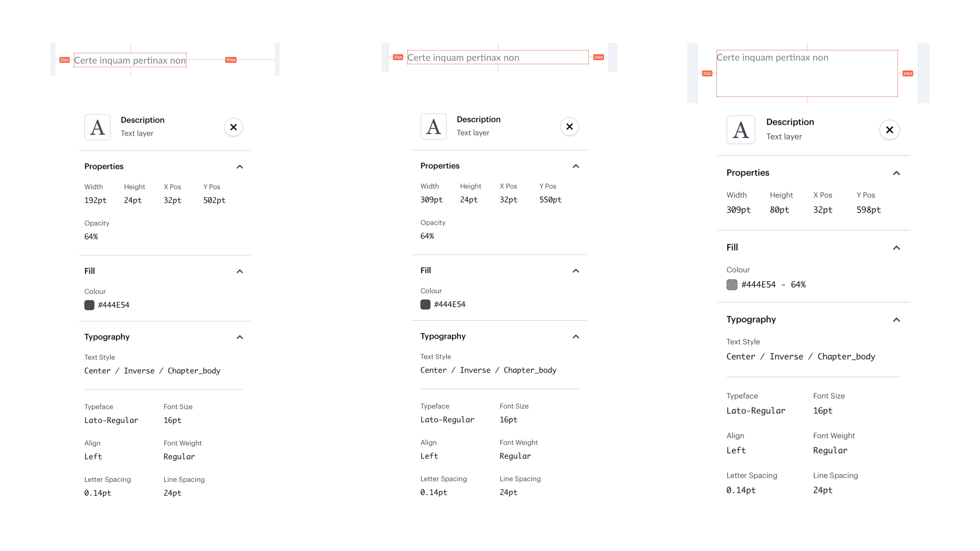Click line spacing 24pt in left panel

pyautogui.click(x=172, y=493)
